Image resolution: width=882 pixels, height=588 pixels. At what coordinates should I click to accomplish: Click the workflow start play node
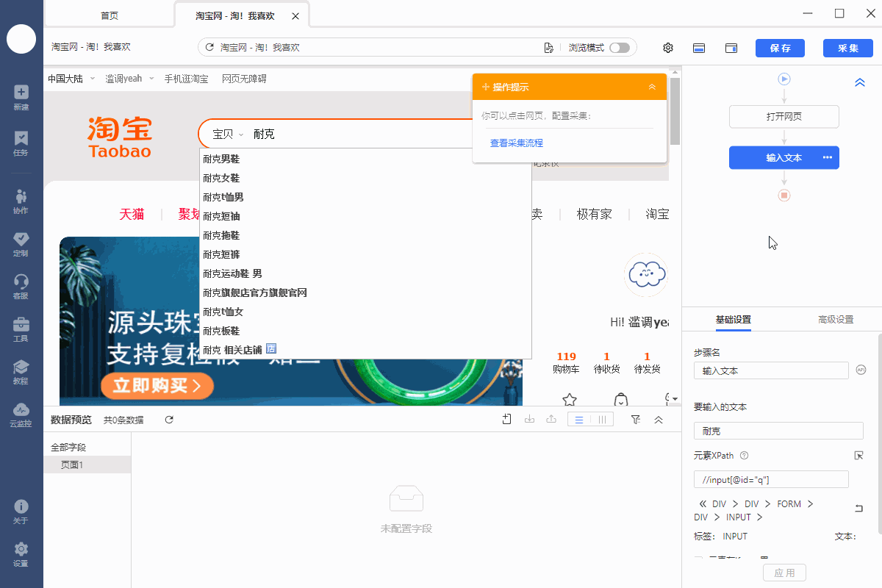point(784,79)
